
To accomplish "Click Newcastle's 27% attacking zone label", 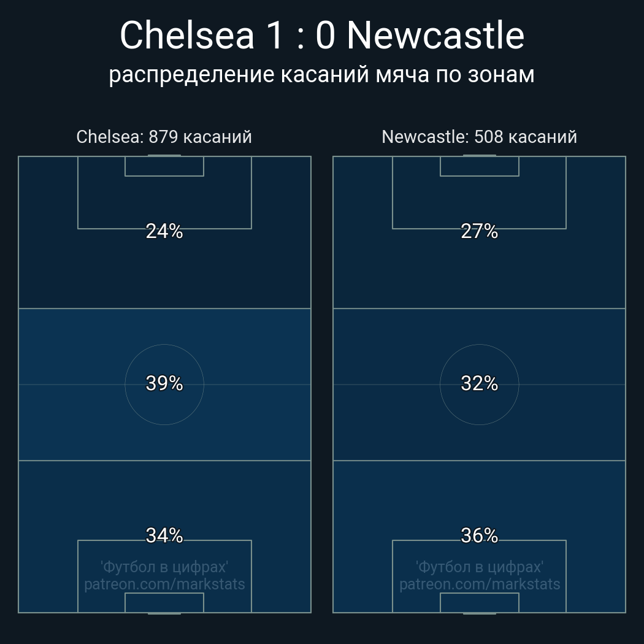I will 479,231.
